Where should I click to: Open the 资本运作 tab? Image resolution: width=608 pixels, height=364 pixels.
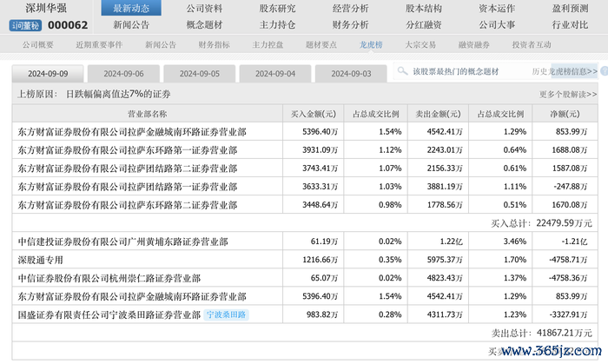pos(497,8)
